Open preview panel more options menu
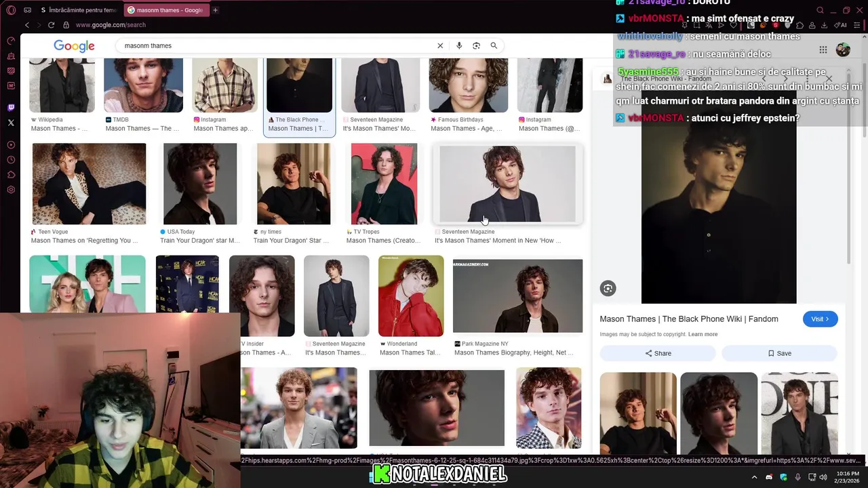The image size is (868, 488). click(807, 79)
